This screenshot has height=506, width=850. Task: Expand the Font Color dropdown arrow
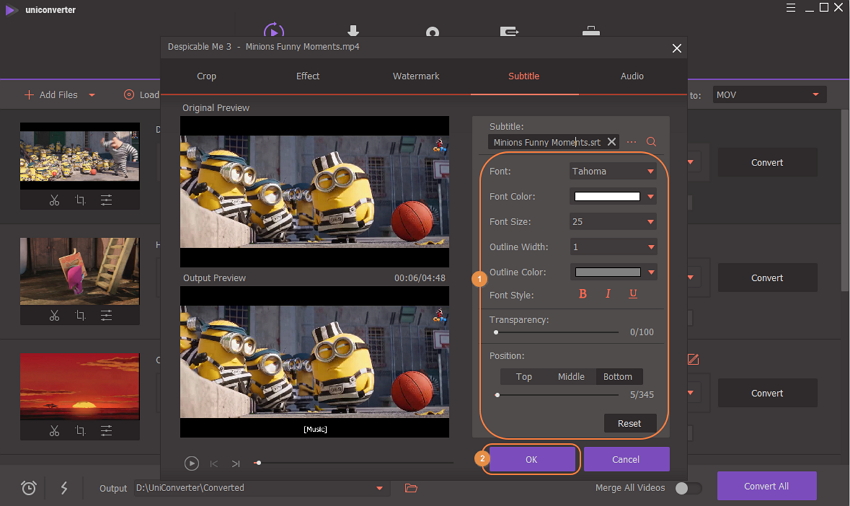[651, 196]
